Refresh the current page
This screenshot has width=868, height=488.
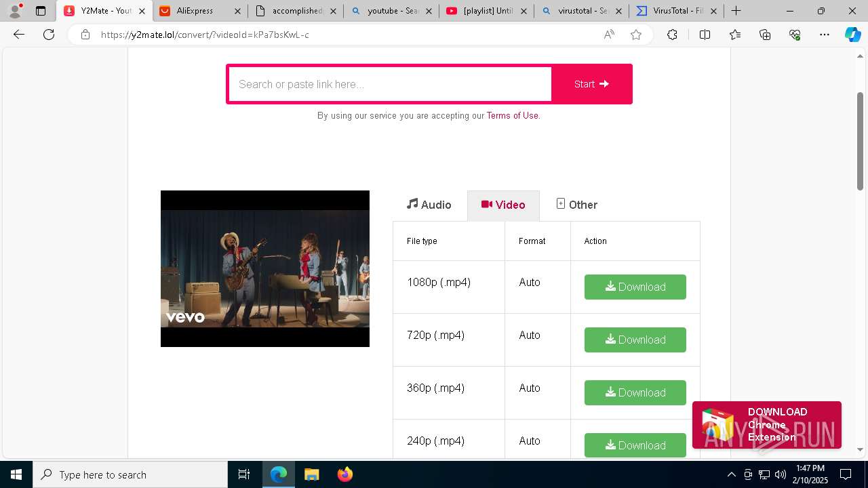click(49, 35)
